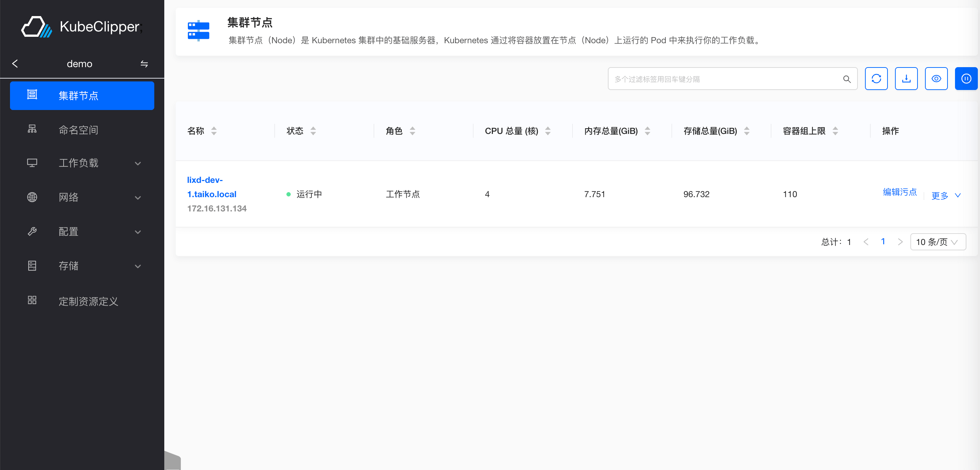Click the 编辑污点 link
Viewport: 980px width, 470px height.
coord(899,192)
